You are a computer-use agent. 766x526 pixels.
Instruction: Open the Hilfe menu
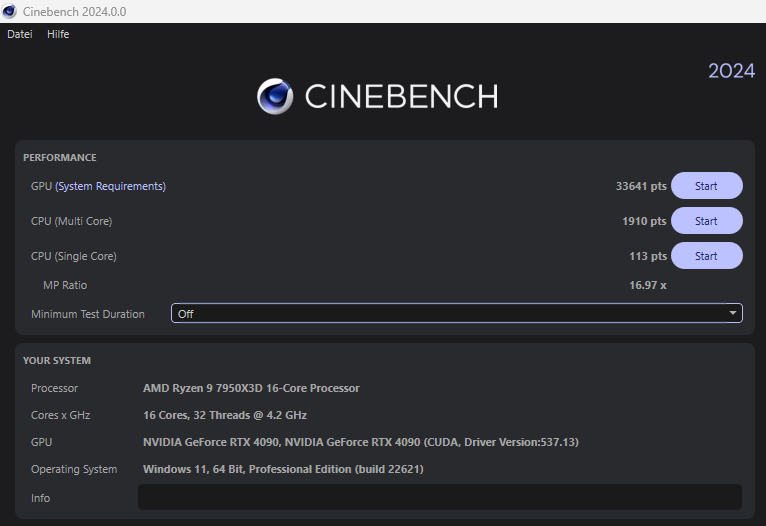point(58,34)
